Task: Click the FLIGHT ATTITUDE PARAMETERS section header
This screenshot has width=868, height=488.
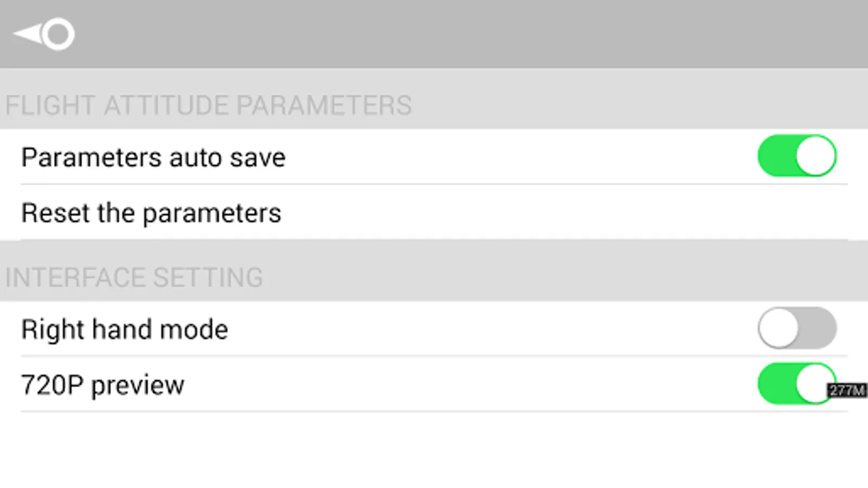Action: 208,105
